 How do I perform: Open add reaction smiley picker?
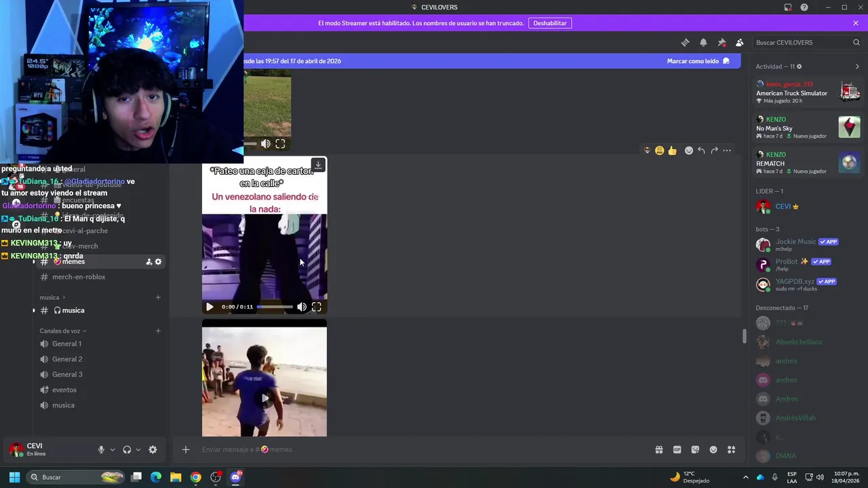(x=689, y=150)
